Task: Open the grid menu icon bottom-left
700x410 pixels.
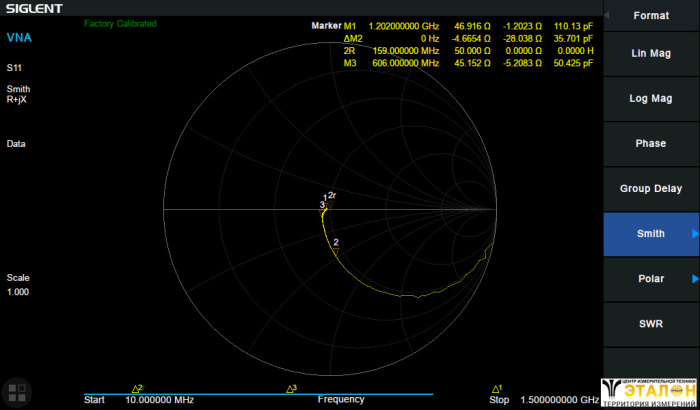Action: [x=17, y=392]
